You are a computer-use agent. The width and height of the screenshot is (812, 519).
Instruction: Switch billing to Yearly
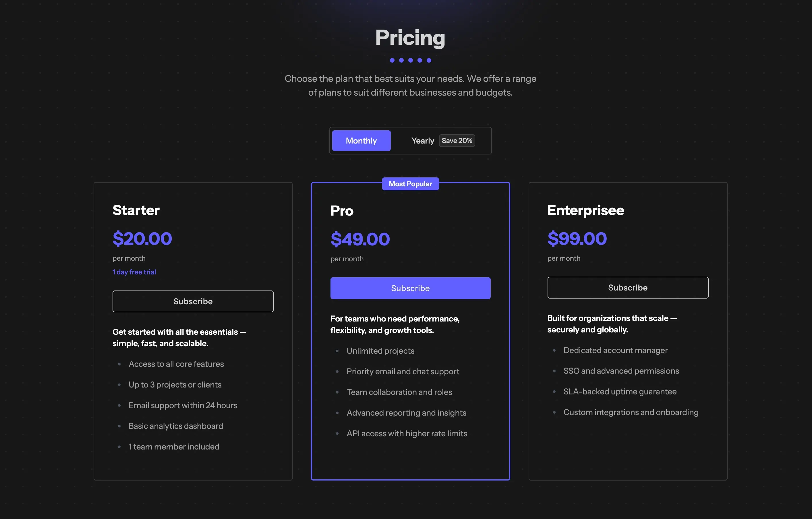point(423,141)
